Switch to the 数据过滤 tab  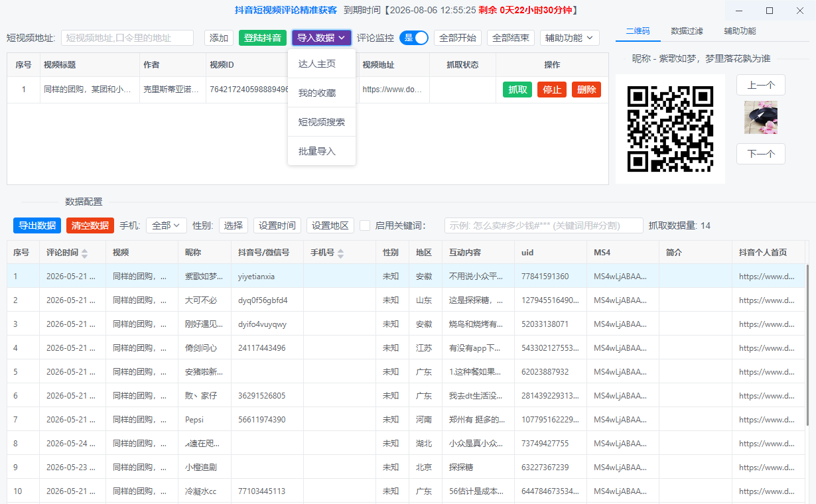pyautogui.click(x=687, y=31)
